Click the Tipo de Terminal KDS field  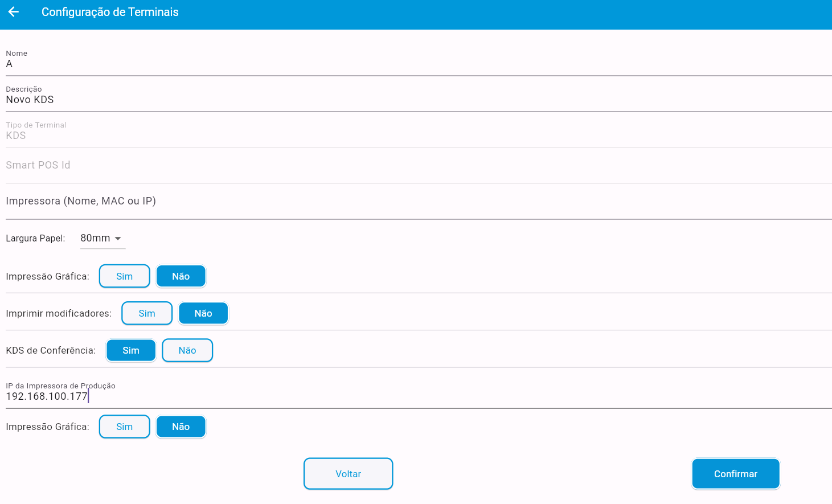(x=416, y=136)
